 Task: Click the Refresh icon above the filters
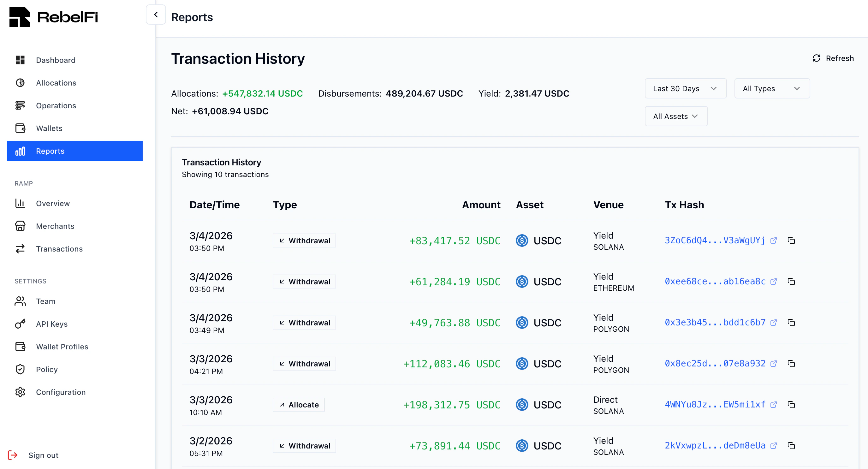pos(817,58)
